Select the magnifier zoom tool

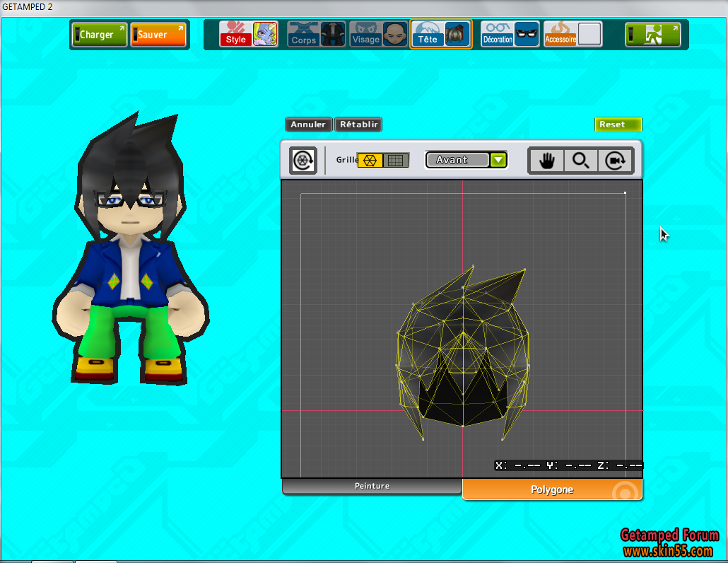point(581,161)
